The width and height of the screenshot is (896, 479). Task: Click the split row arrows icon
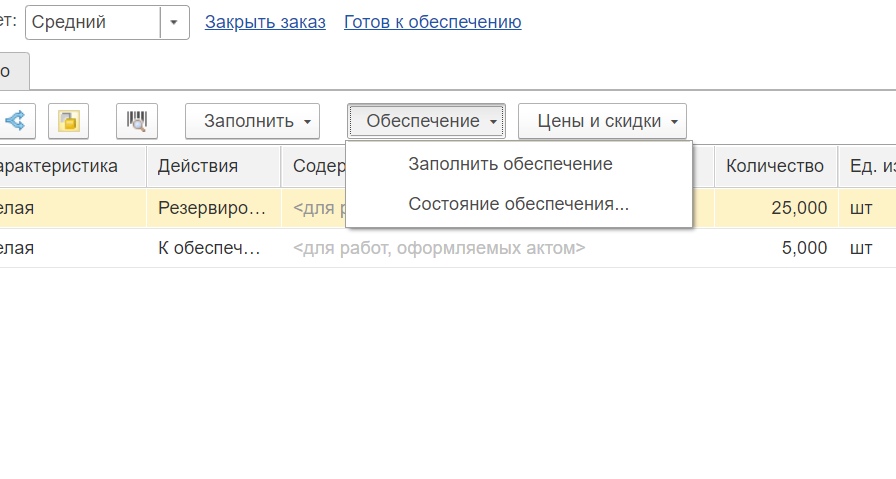click(16, 121)
